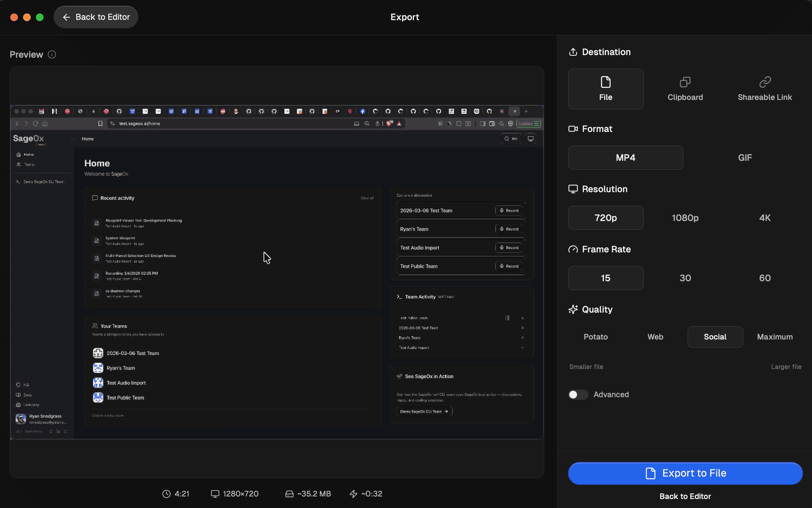Screen dimensions: 812x508
Task: Click the Record button beside Test Public Team
Action: click(x=509, y=266)
